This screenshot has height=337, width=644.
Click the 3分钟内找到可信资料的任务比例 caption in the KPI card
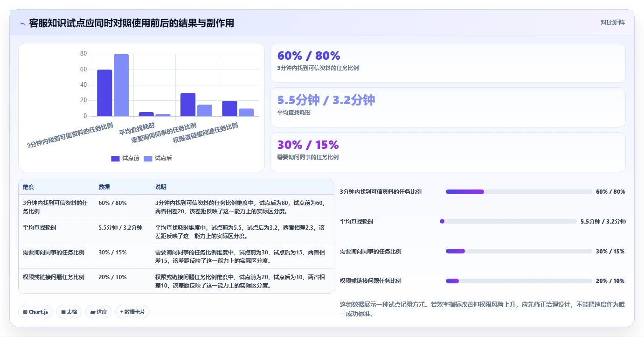pyautogui.click(x=318, y=68)
